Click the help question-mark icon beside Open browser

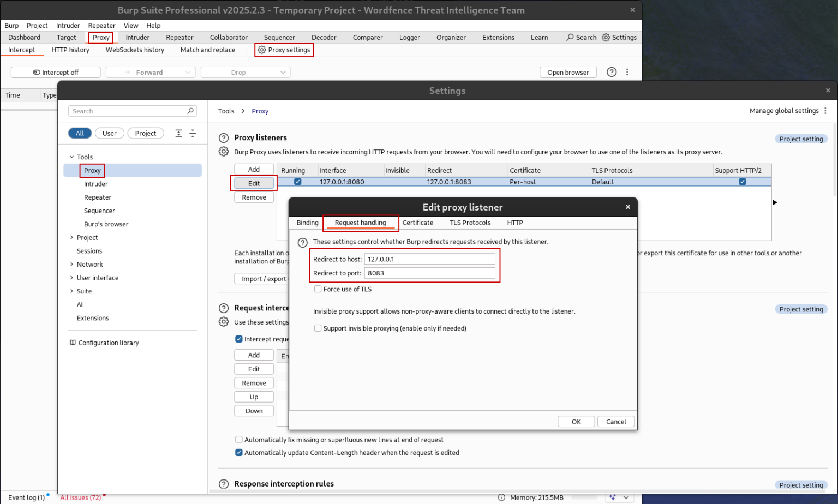click(611, 72)
